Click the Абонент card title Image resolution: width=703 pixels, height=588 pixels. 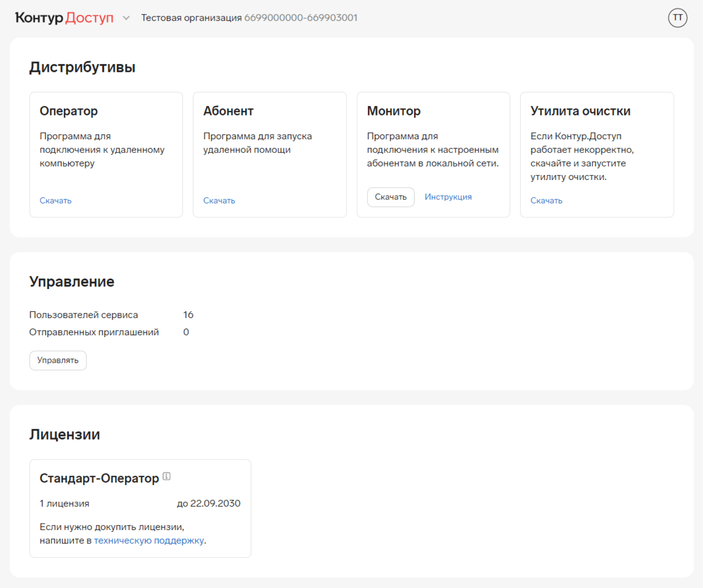[229, 111]
